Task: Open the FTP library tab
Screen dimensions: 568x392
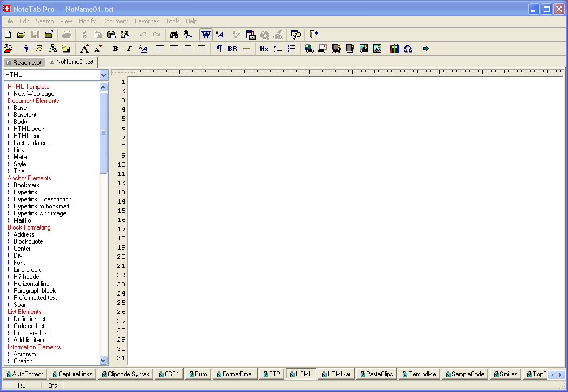Action: click(x=272, y=374)
